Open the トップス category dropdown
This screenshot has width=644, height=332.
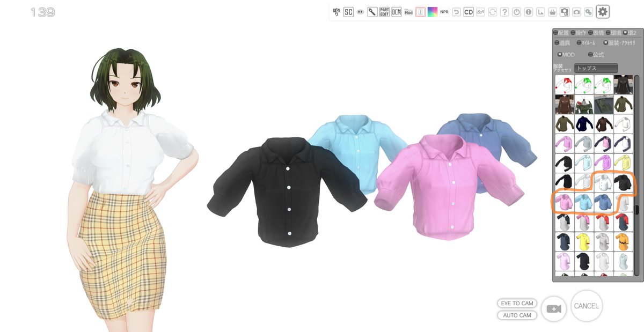(x=596, y=69)
